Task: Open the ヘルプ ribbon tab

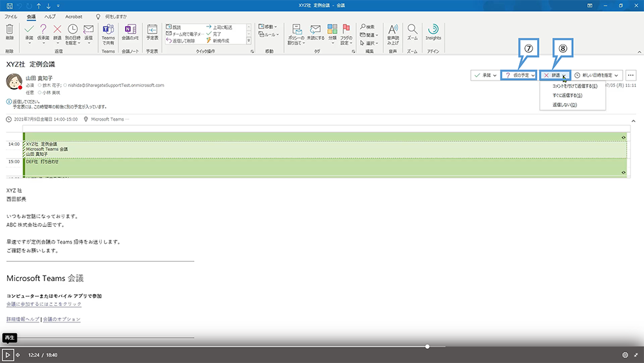Action: 50,17
